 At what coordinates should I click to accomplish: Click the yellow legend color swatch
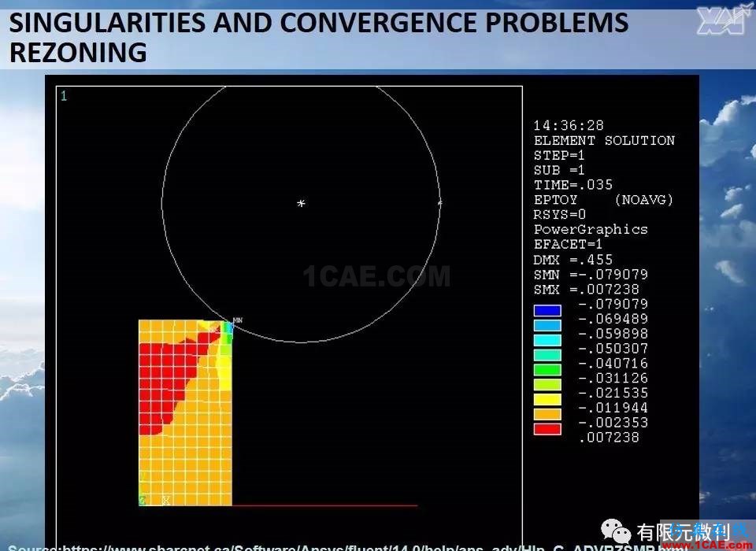coord(547,400)
